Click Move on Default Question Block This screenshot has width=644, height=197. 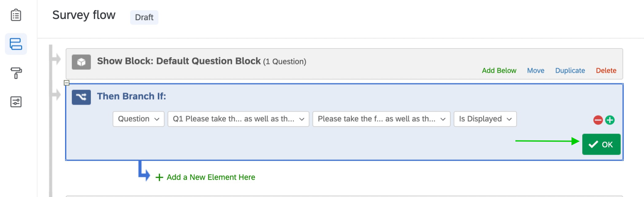(536, 71)
